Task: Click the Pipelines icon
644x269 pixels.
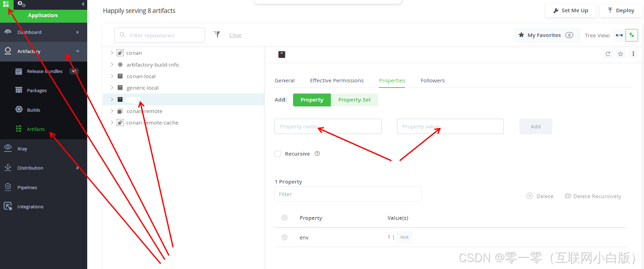Action: pyautogui.click(x=8, y=187)
